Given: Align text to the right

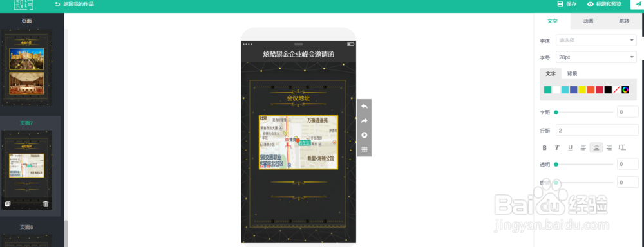Looking at the screenshot, I should [x=609, y=148].
